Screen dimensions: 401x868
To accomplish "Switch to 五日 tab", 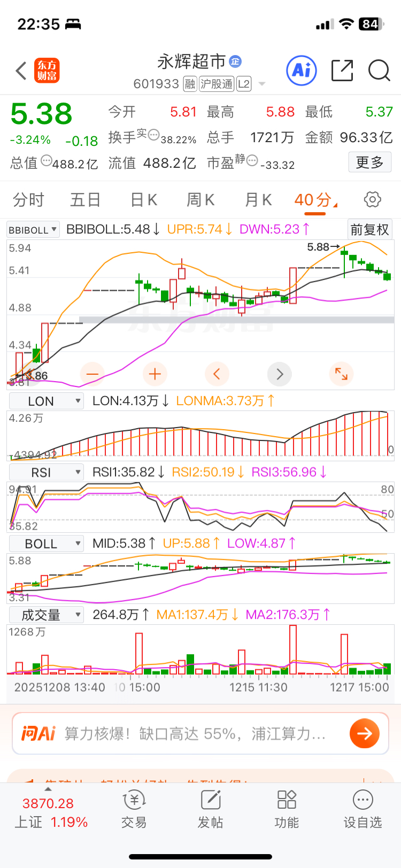I will click(x=86, y=200).
